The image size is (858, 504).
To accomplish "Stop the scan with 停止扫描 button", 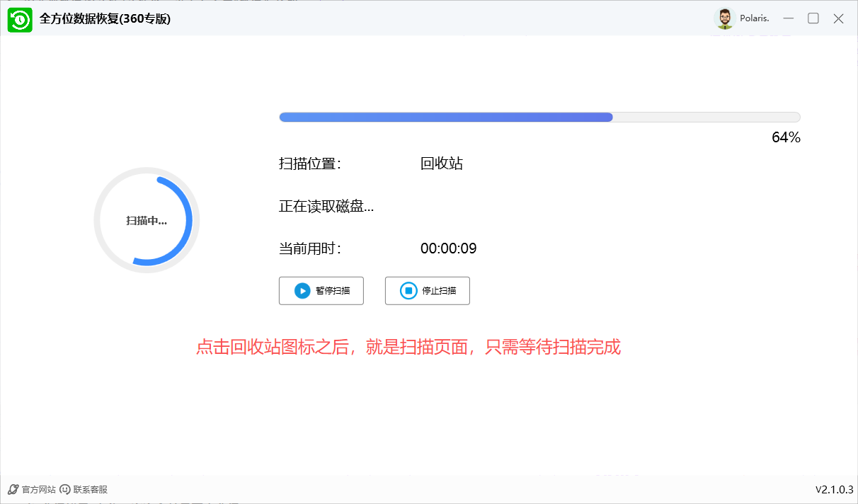I will (427, 290).
